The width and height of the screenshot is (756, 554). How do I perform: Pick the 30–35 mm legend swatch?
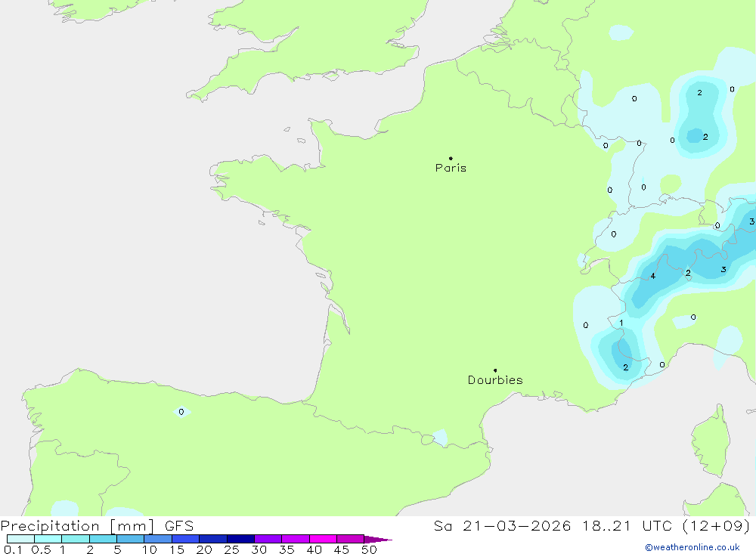pos(268,539)
